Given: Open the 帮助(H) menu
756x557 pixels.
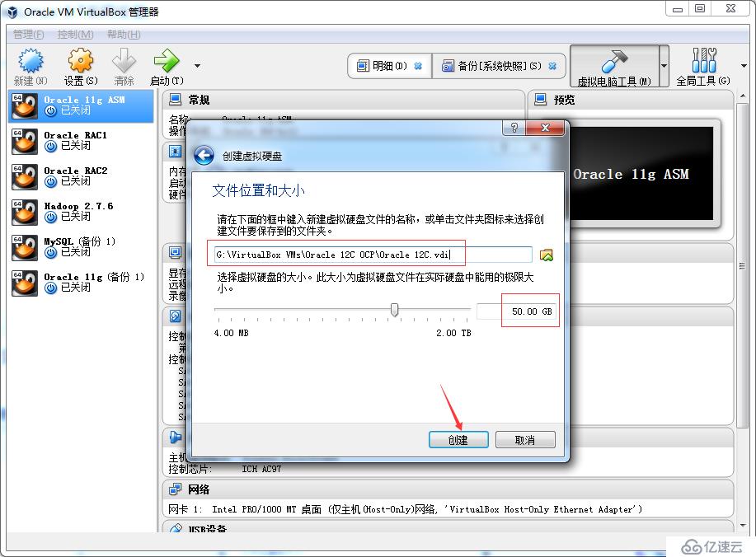Looking at the screenshot, I should point(124,35).
